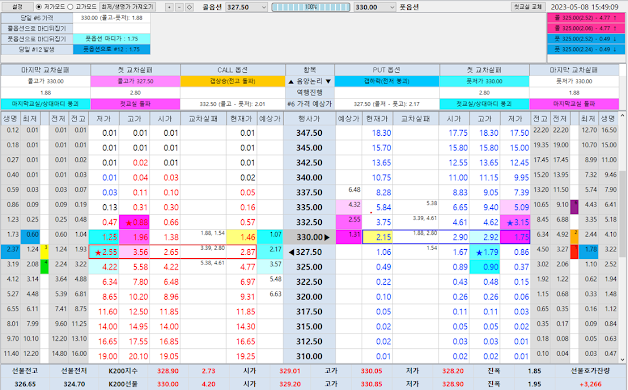Click the up triangle beside 음양논리

pyautogui.click(x=291, y=81)
